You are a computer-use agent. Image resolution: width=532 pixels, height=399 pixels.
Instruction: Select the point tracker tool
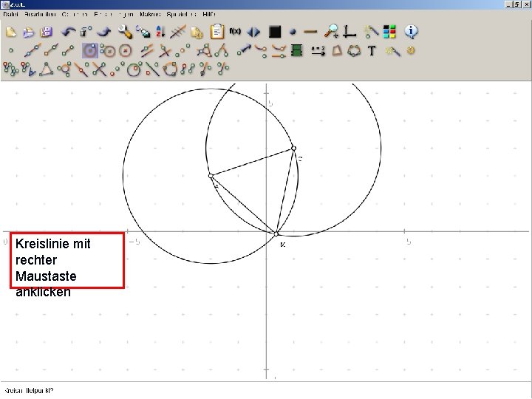[261, 51]
